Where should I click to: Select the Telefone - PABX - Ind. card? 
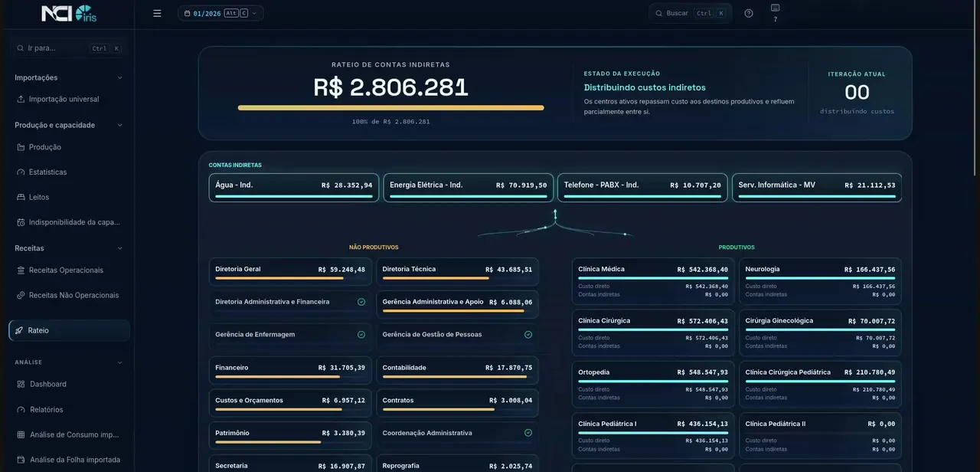(642, 188)
